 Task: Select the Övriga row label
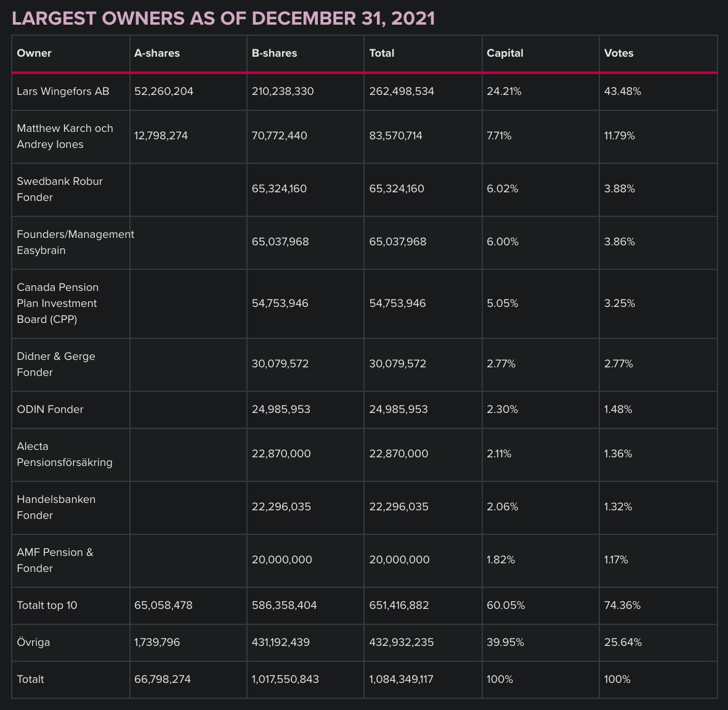pos(33,642)
